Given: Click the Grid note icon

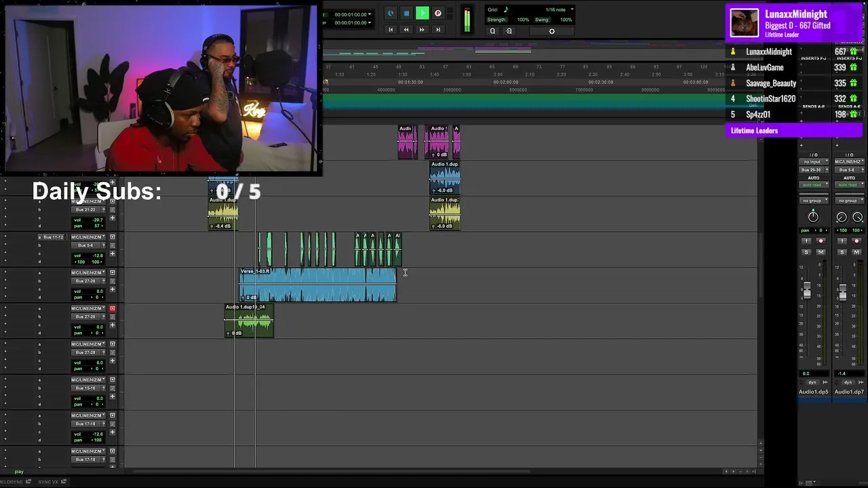Looking at the screenshot, I should 506,9.
